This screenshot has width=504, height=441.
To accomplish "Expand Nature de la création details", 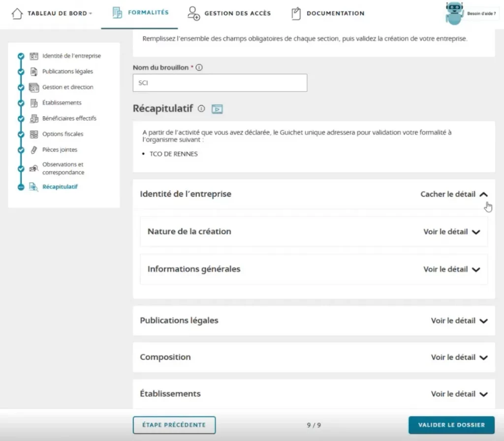I will (x=452, y=232).
